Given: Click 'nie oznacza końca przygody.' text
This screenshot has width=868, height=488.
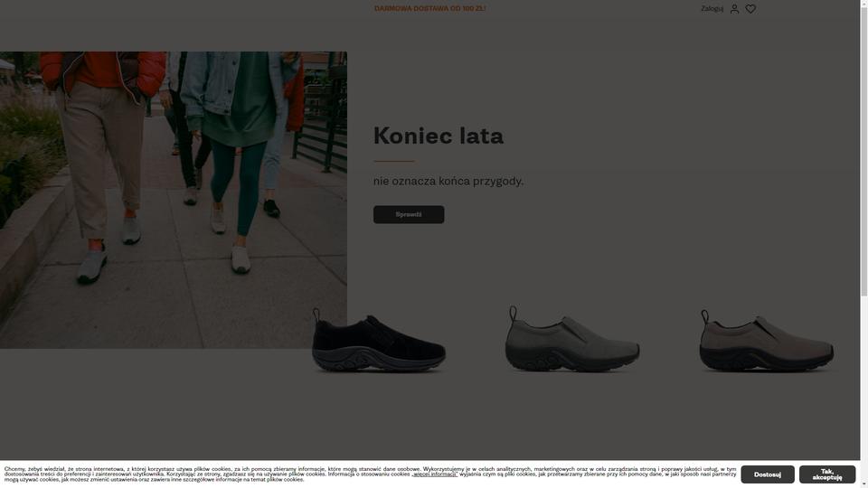Looking at the screenshot, I should (448, 182).
